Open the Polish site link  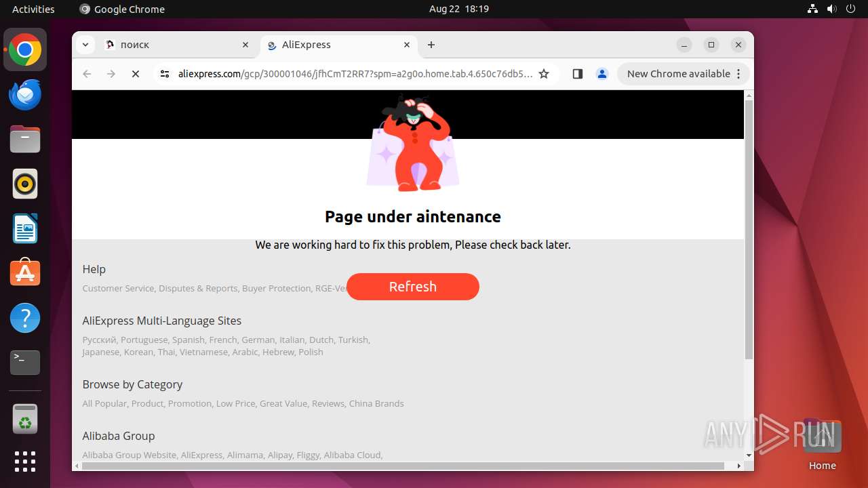point(311,352)
